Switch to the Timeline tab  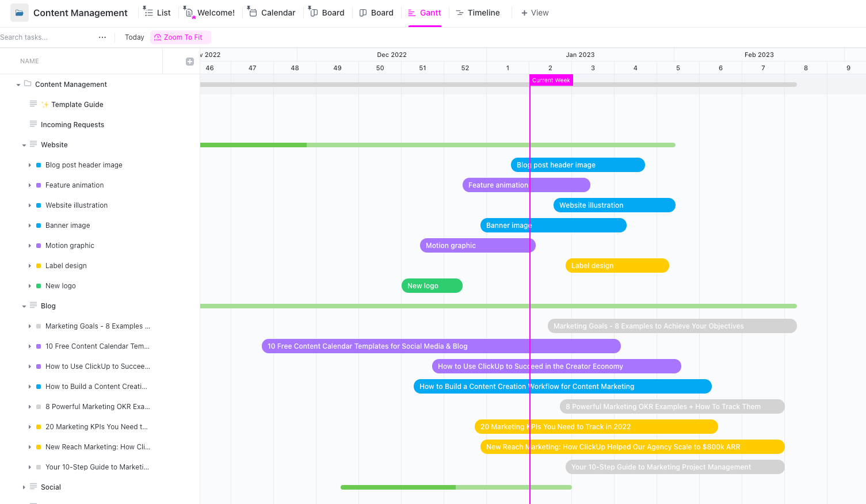tap(478, 12)
